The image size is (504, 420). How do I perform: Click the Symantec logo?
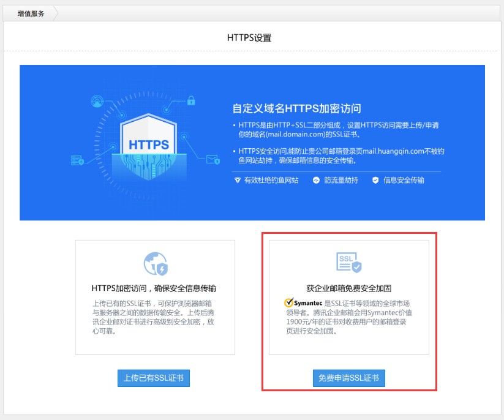click(298, 303)
